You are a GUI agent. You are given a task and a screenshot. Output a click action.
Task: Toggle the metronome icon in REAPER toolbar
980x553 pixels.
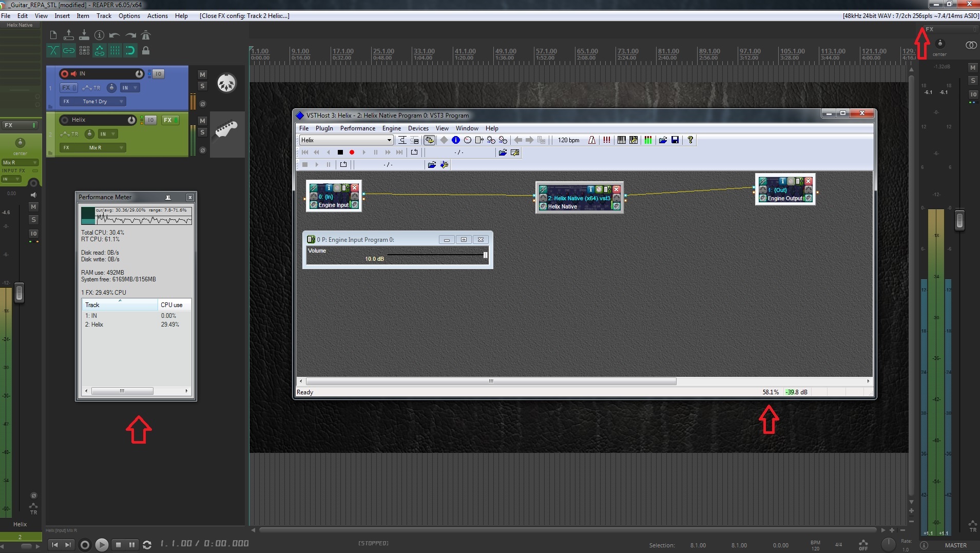(x=146, y=35)
